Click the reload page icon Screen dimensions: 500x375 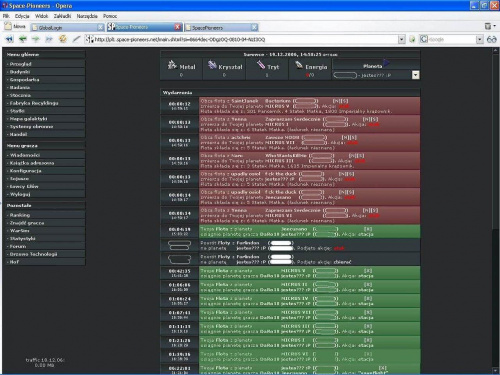tap(62, 39)
